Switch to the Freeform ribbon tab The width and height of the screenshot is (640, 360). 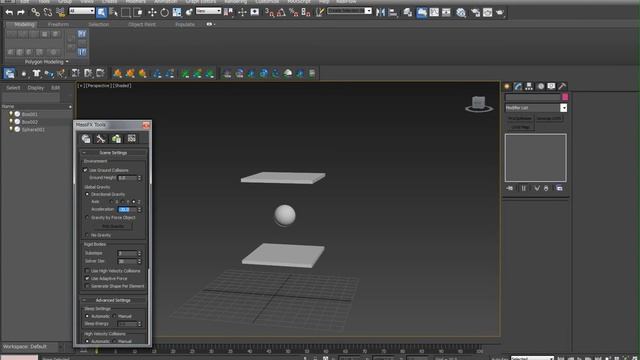tap(58, 24)
